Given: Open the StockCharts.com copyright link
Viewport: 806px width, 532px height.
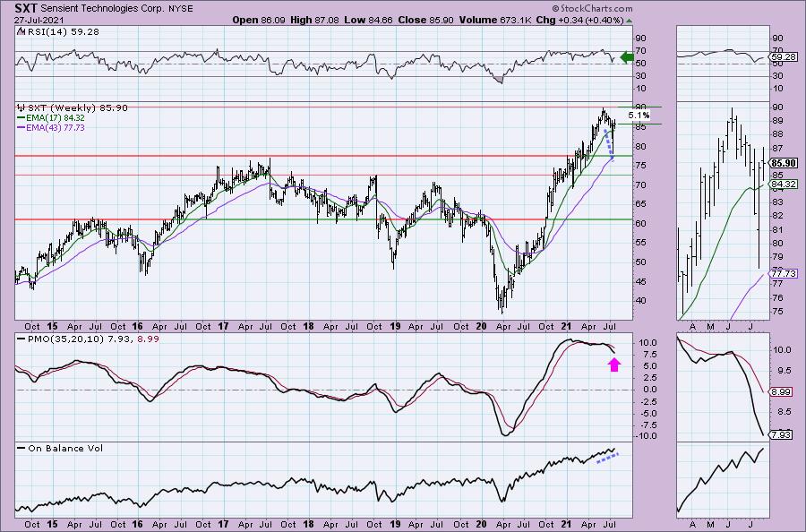Looking at the screenshot, I should tap(593, 9).
